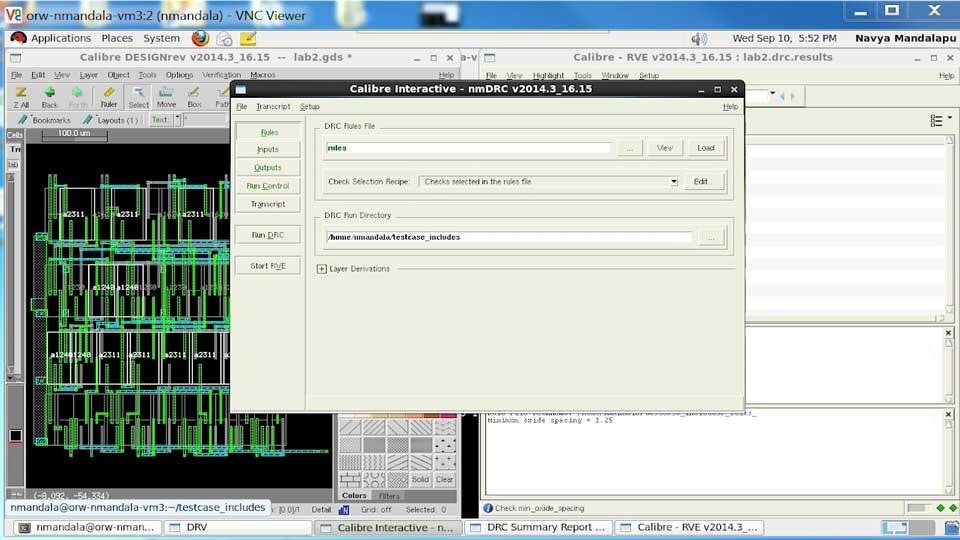Click the Text mode button in DESIGNrev
The width and height of the screenshot is (960, 540).
(x=160, y=120)
